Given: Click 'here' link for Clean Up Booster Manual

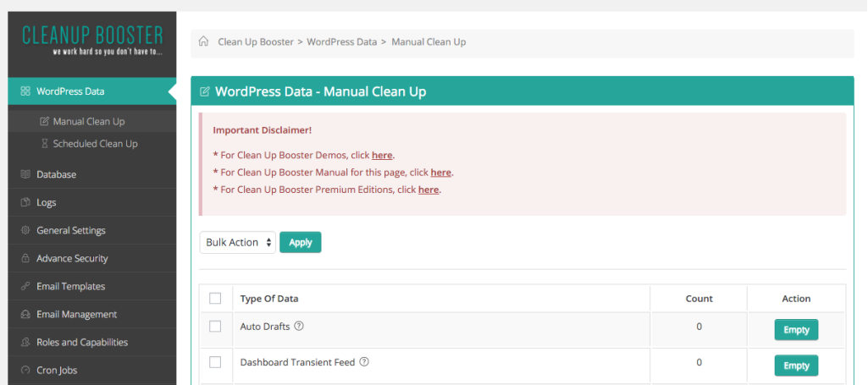Looking at the screenshot, I should (x=440, y=172).
